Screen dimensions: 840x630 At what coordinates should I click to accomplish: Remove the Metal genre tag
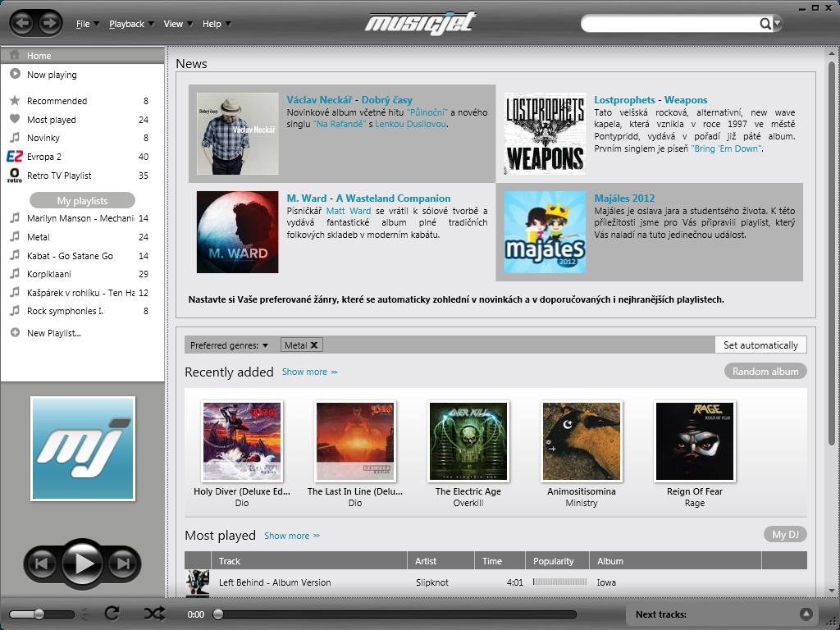click(x=314, y=345)
